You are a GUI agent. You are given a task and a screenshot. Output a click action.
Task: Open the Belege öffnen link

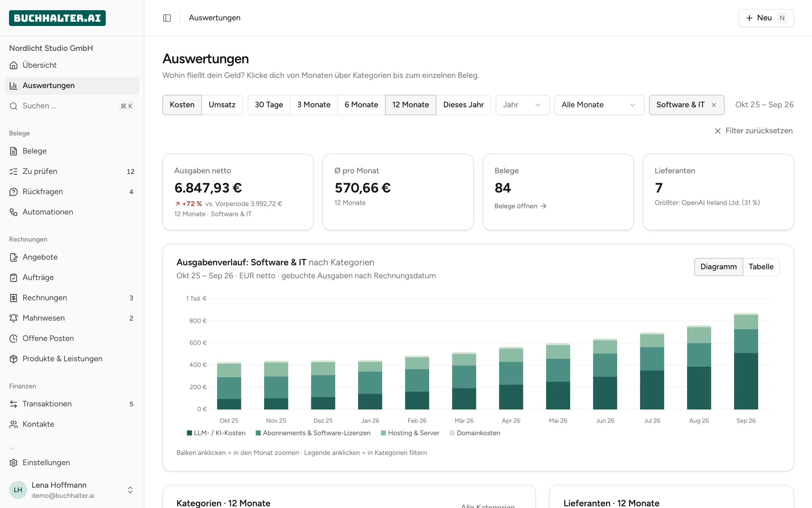(x=520, y=206)
